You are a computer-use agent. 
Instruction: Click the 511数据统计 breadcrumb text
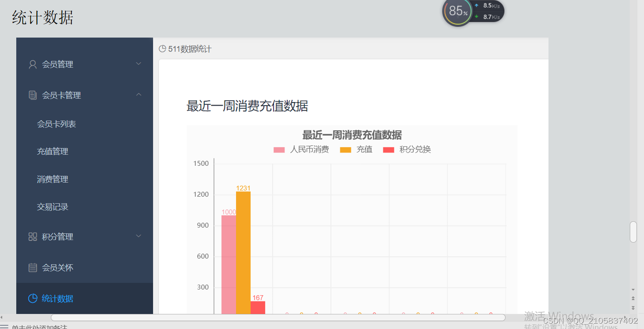190,49
